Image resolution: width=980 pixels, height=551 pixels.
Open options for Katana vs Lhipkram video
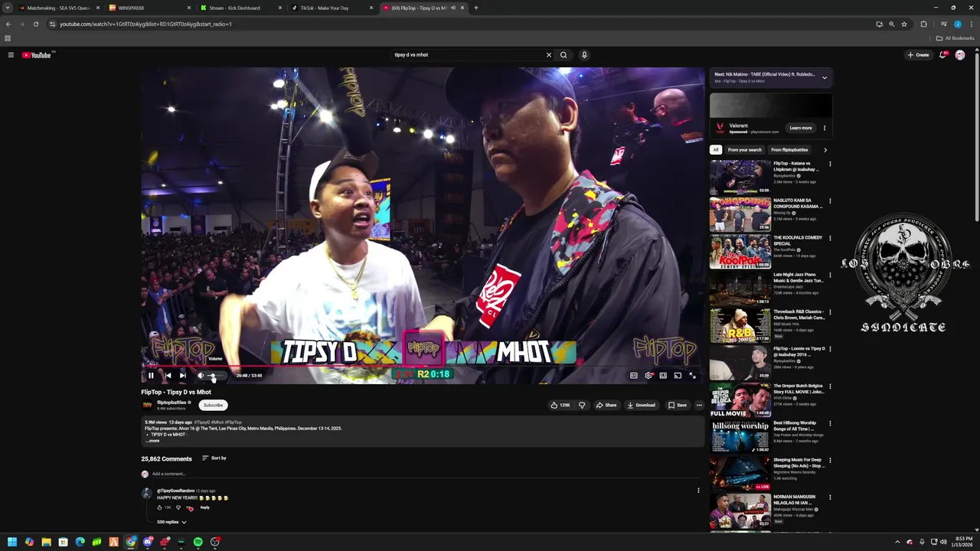(830, 164)
